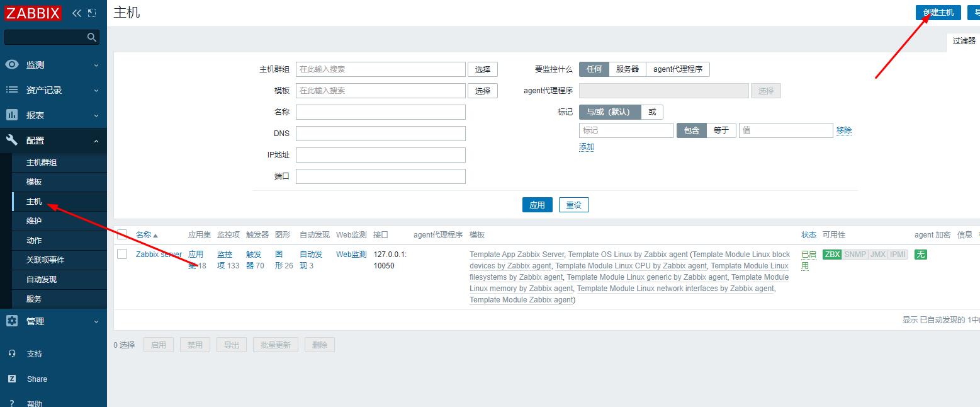980x407 pixels.
Task: Select agent代理程序 monitoring option
Action: [x=678, y=69]
